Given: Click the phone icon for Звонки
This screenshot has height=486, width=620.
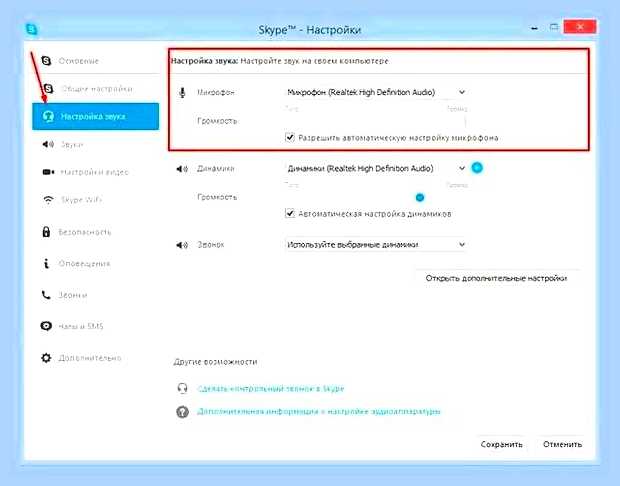Looking at the screenshot, I should pos(46,295).
